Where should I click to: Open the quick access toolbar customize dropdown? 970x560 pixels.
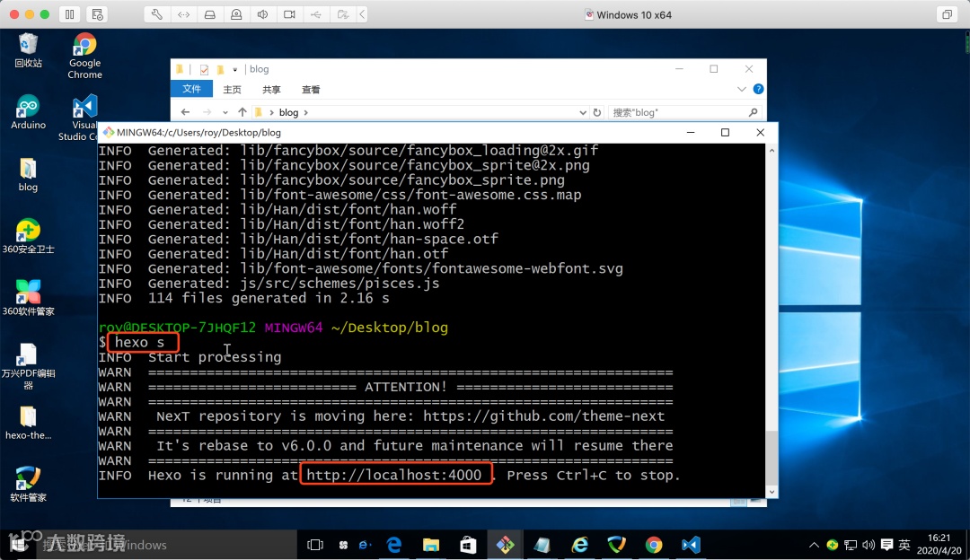coord(235,69)
